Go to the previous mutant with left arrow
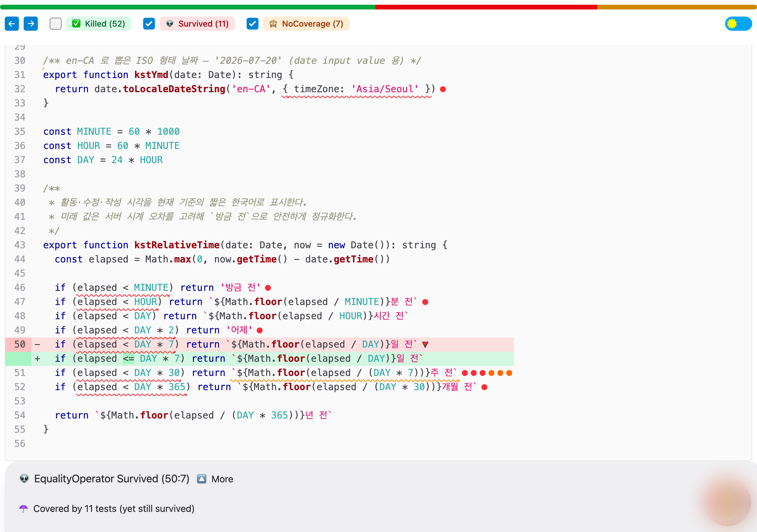The width and height of the screenshot is (757, 532). point(12,23)
